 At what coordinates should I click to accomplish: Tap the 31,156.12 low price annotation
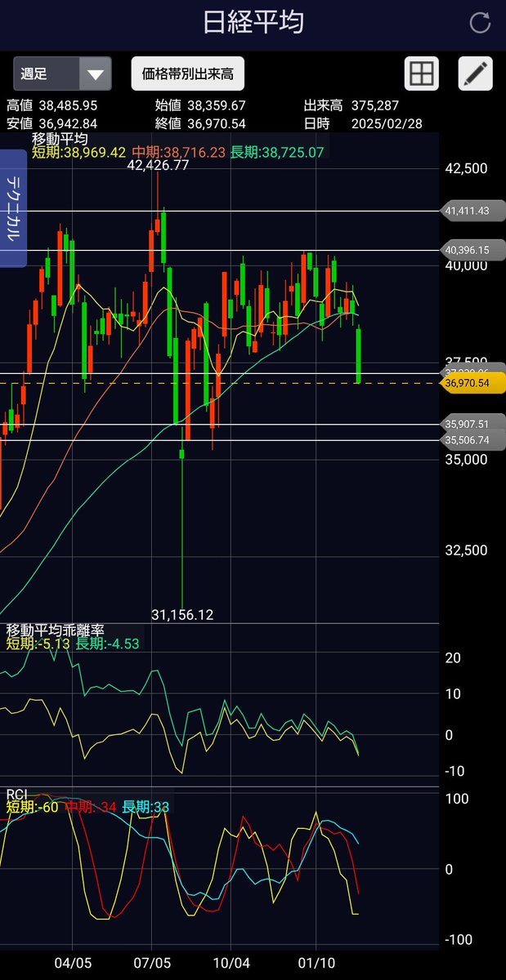coord(182,614)
